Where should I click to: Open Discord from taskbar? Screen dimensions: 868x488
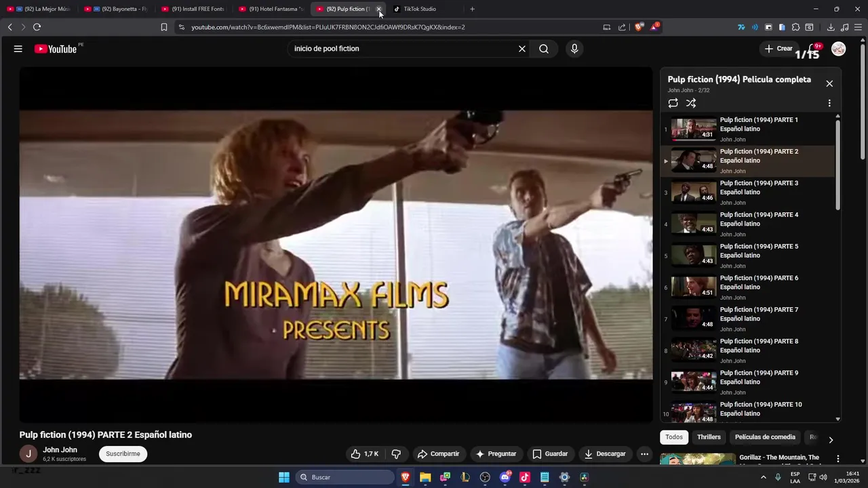(505, 477)
